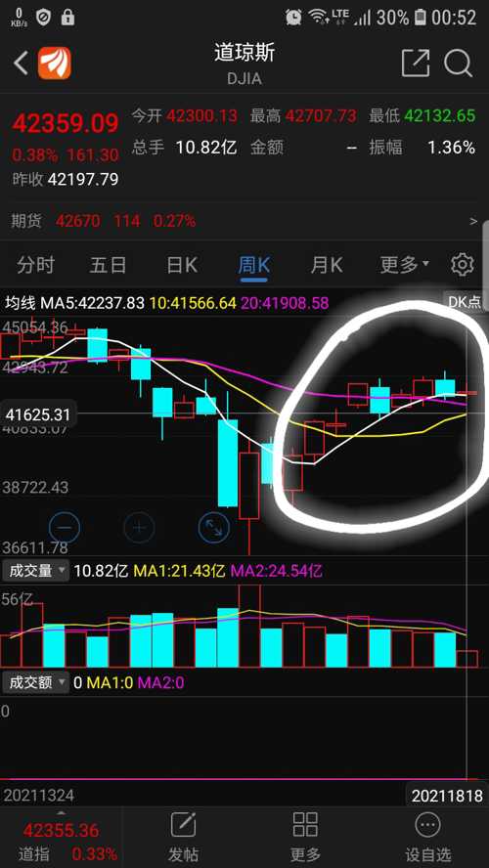Open the orange Eastmoney app logo

pyautogui.click(x=54, y=64)
